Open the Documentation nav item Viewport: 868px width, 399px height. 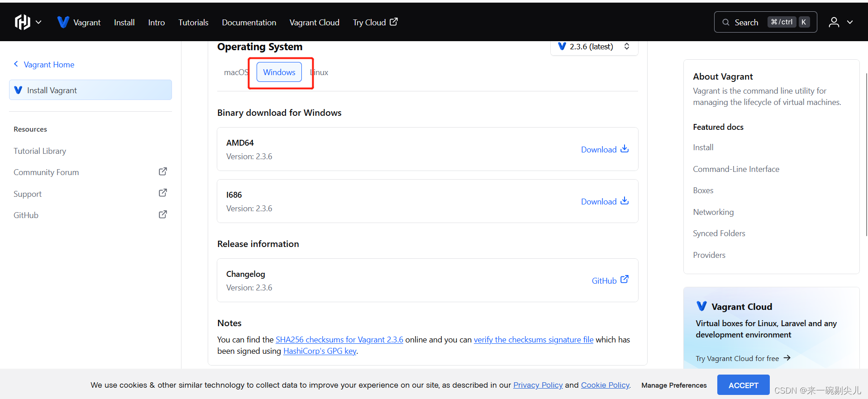[249, 22]
